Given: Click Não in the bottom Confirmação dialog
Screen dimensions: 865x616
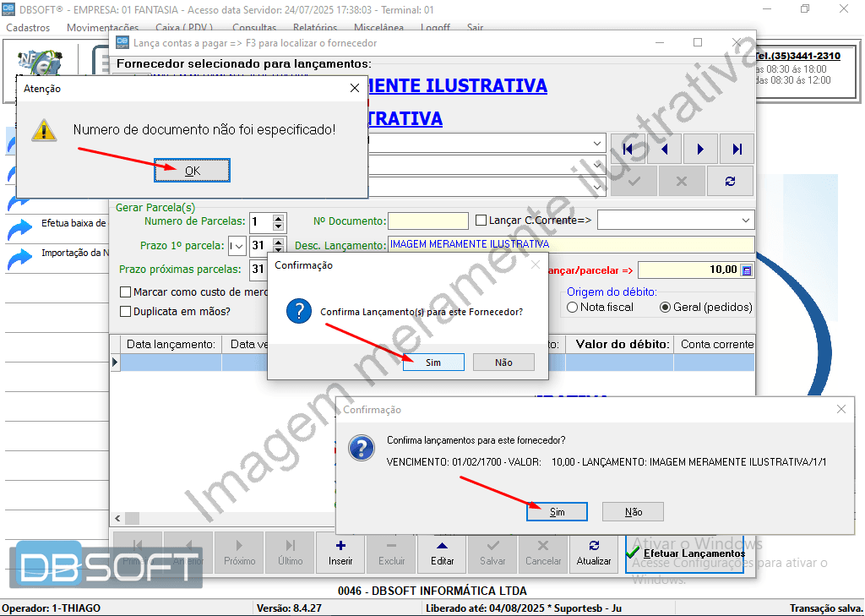Looking at the screenshot, I should (x=633, y=512).
